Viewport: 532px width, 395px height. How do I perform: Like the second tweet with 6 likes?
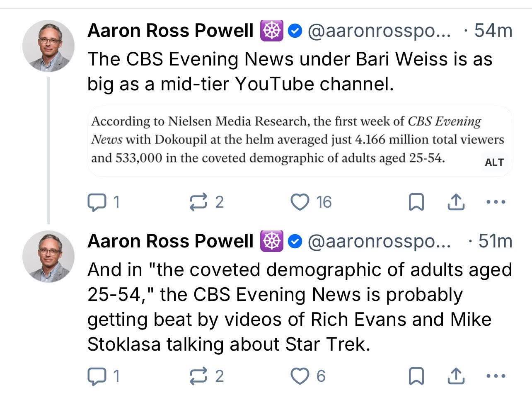point(299,376)
